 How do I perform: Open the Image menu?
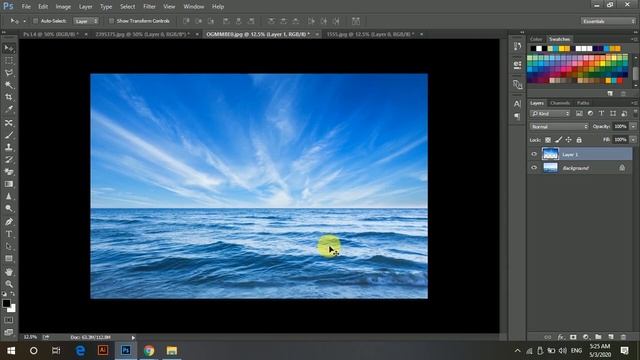pyautogui.click(x=63, y=7)
